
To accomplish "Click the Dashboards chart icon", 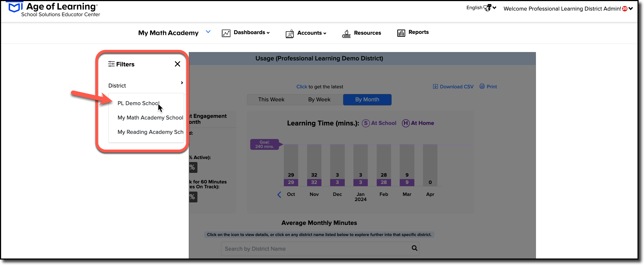I will click(x=226, y=33).
